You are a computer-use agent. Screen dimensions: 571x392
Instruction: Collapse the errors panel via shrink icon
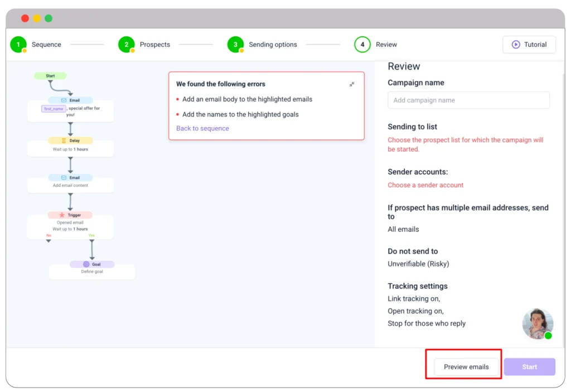352,85
